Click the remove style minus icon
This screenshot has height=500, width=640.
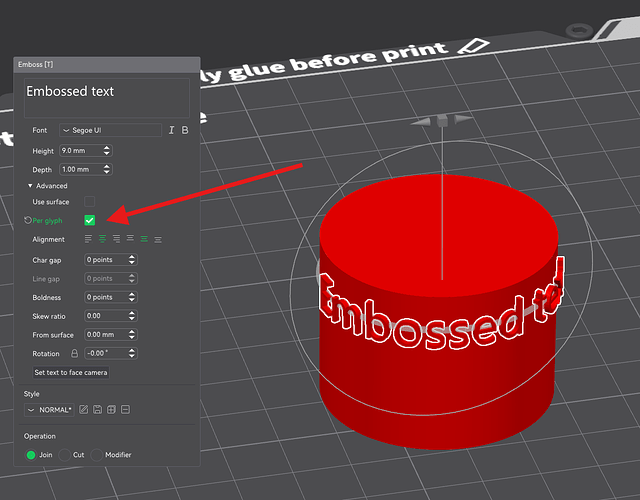(x=125, y=410)
